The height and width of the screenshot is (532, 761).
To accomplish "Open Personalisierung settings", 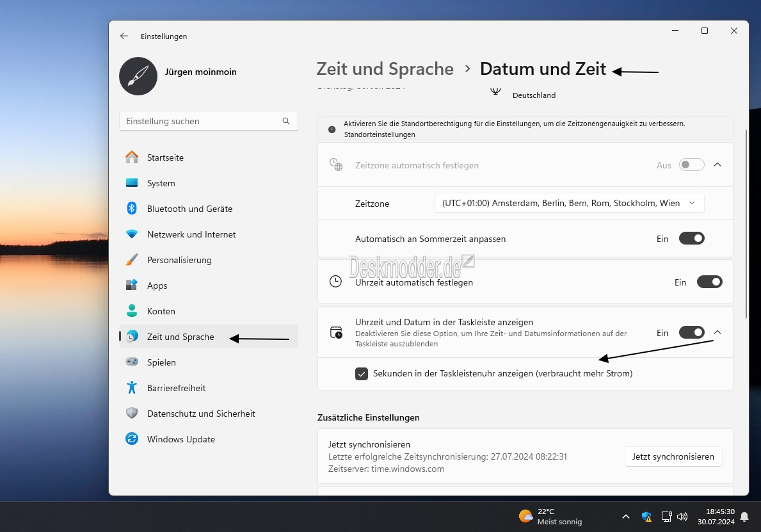I will (x=209, y=260).
